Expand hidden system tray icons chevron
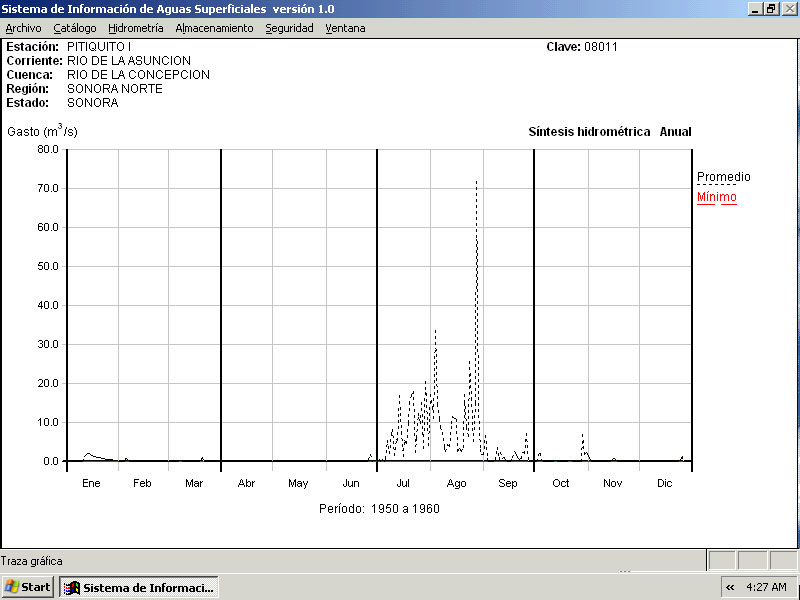 click(x=730, y=587)
